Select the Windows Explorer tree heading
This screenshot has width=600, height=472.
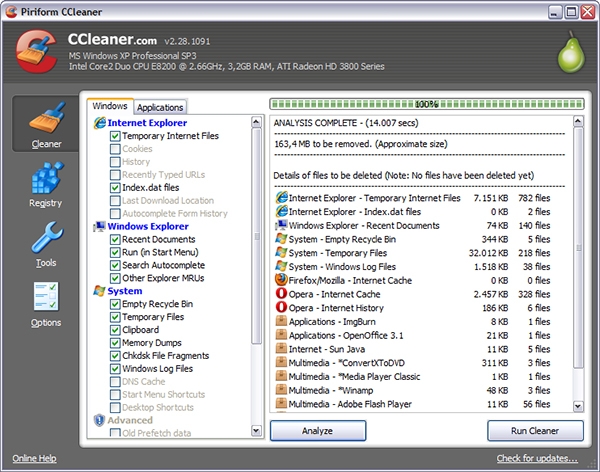point(148,226)
